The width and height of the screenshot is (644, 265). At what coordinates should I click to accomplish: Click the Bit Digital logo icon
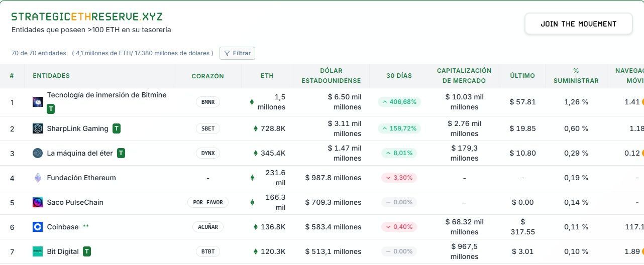tap(38, 251)
